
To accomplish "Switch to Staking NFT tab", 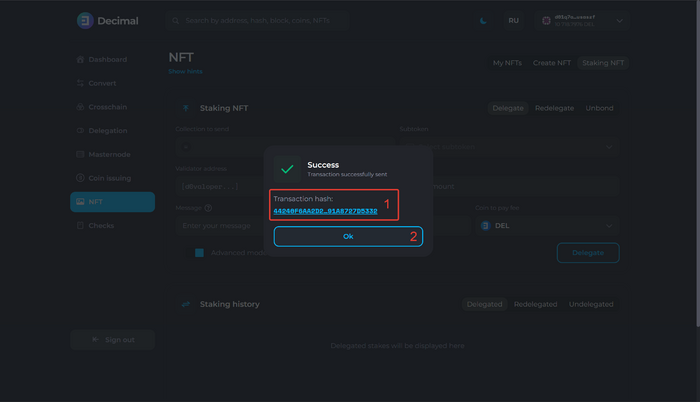I will tap(603, 63).
